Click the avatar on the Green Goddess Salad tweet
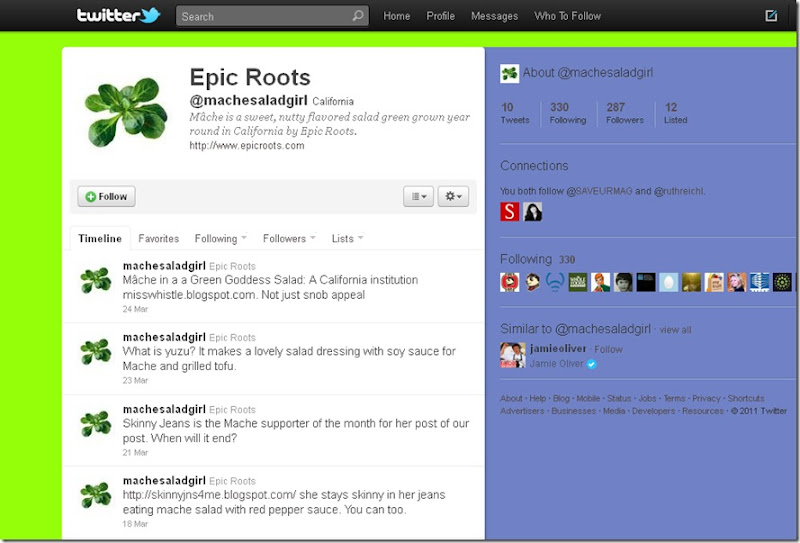800x543 pixels. pos(95,280)
